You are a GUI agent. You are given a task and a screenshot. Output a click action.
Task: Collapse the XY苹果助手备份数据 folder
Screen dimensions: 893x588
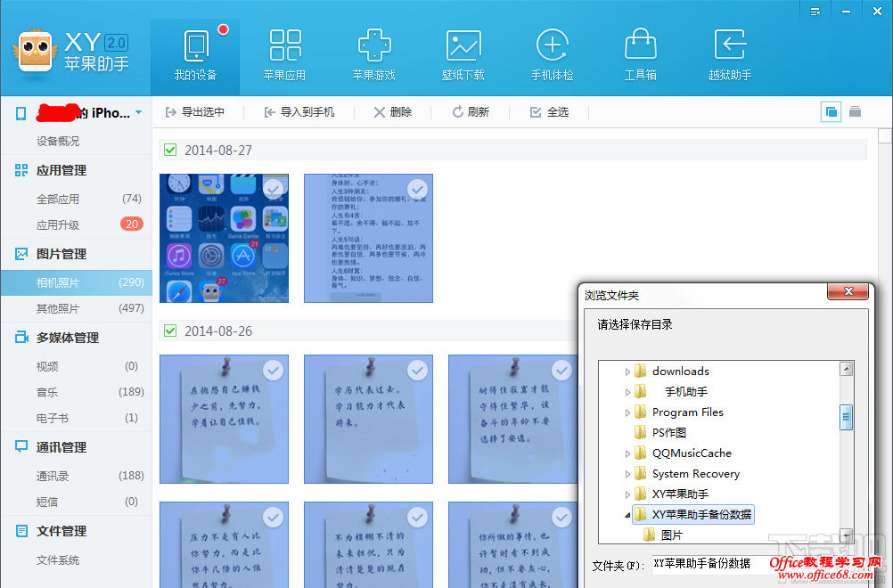[x=627, y=514]
